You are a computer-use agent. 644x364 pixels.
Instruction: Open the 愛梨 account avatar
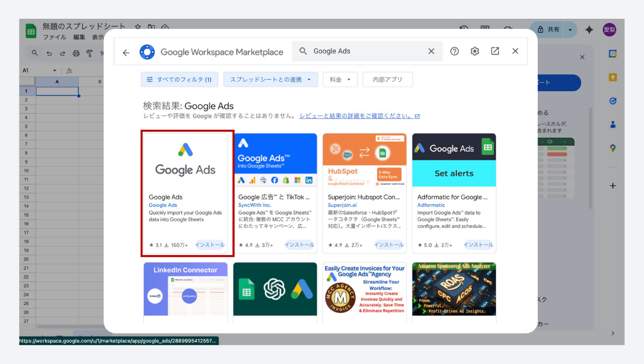click(x=609, y=29)
